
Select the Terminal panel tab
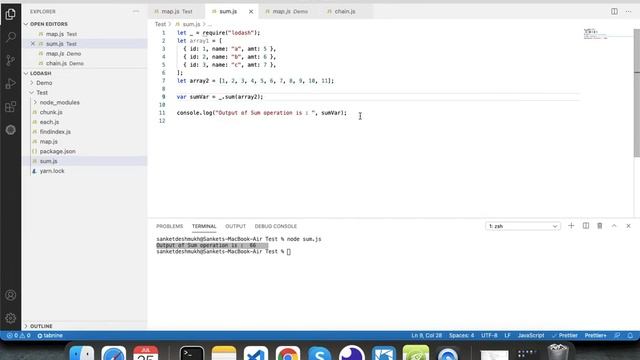tap(204, 226)
